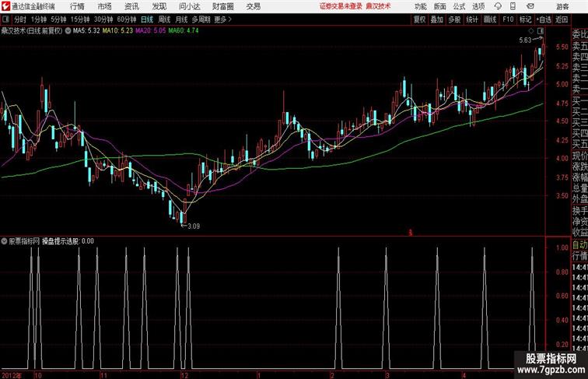Add stock via the +自选 button
The image size is (588, 379).
[x=544, y=19]
